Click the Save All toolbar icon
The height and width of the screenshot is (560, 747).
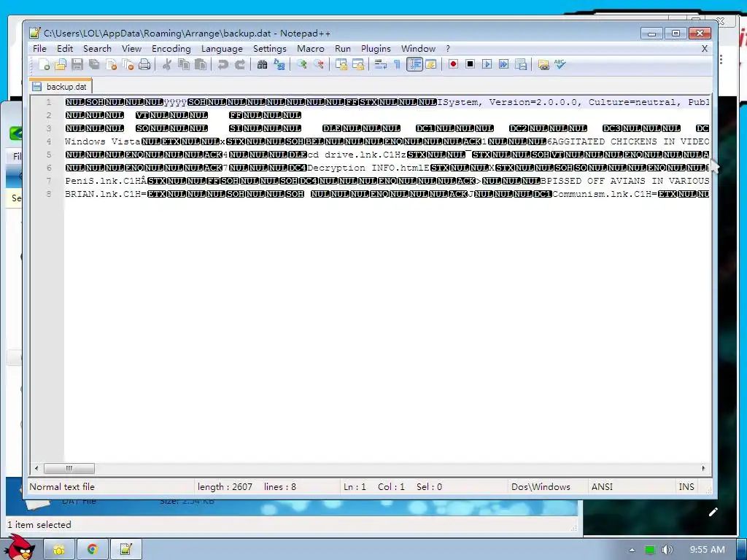94,64
